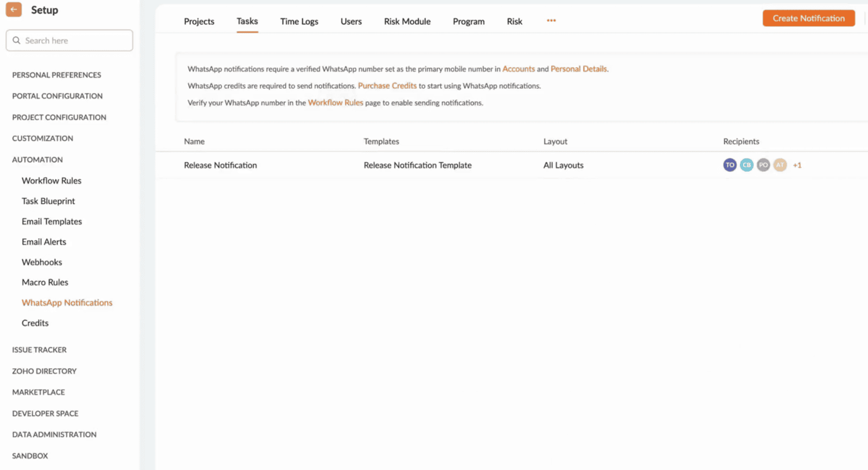Open the PO recipient avatar

pos(763,165)
